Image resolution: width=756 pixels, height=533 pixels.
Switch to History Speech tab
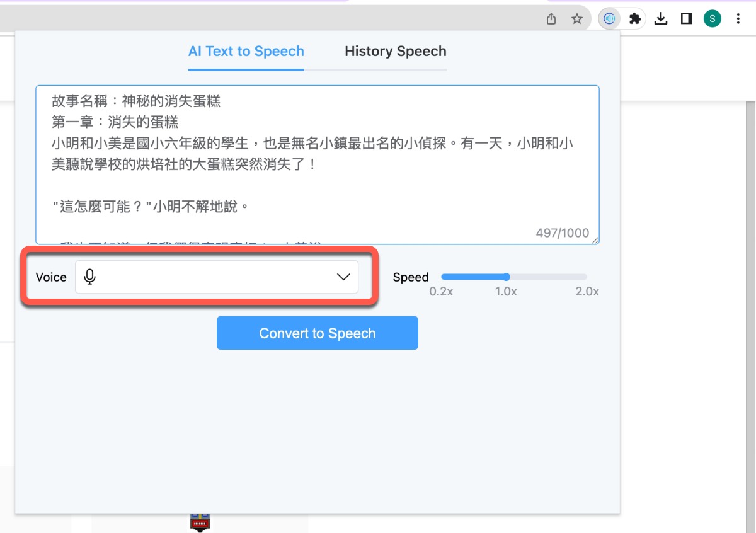(396, 52)
